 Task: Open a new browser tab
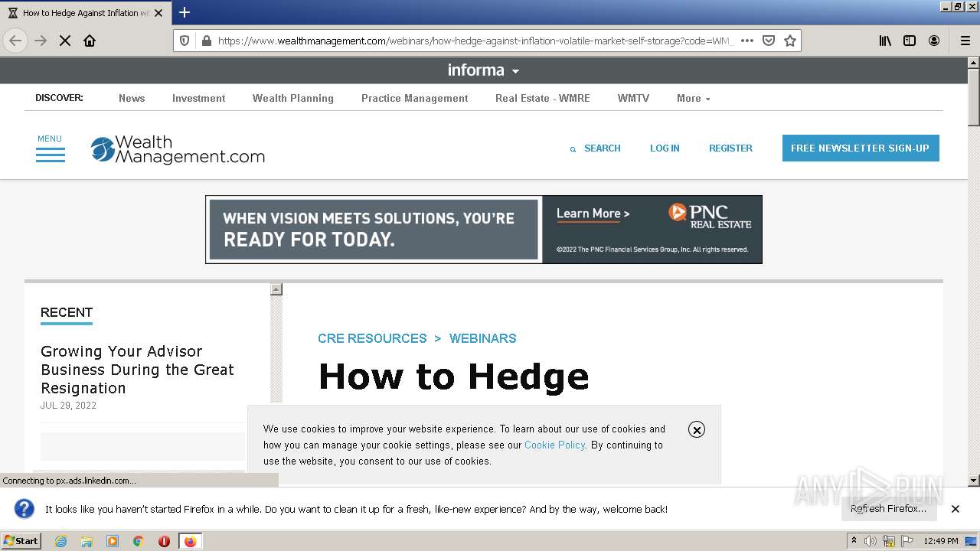(185, 12)
